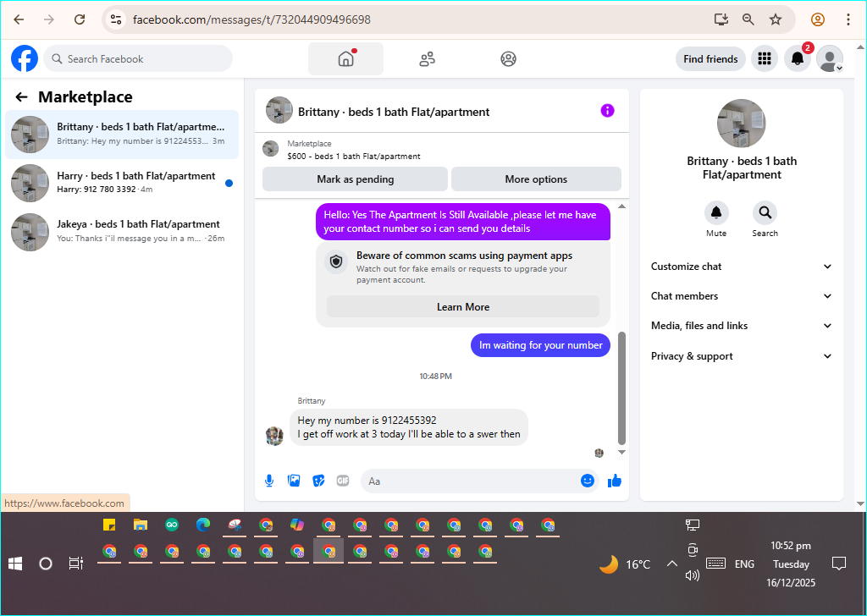Show hidden system tray icons
The image size is (867, 616).
tap(671, 564)
